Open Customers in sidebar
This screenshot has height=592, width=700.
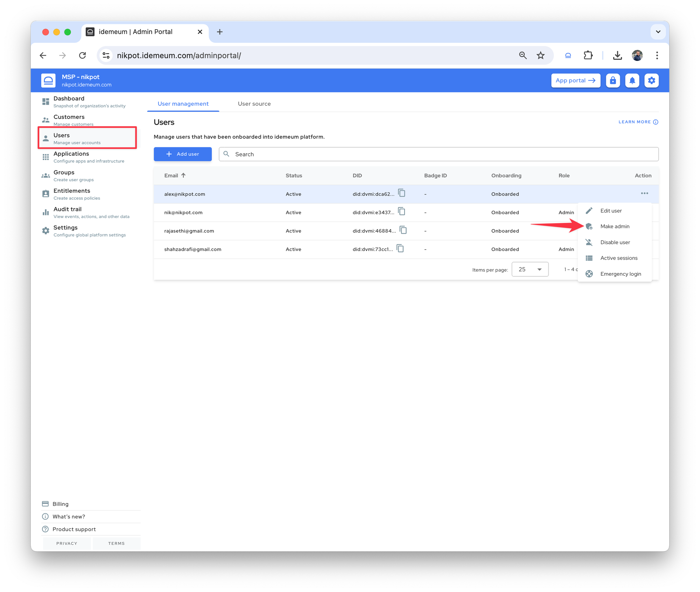point(87,120)
